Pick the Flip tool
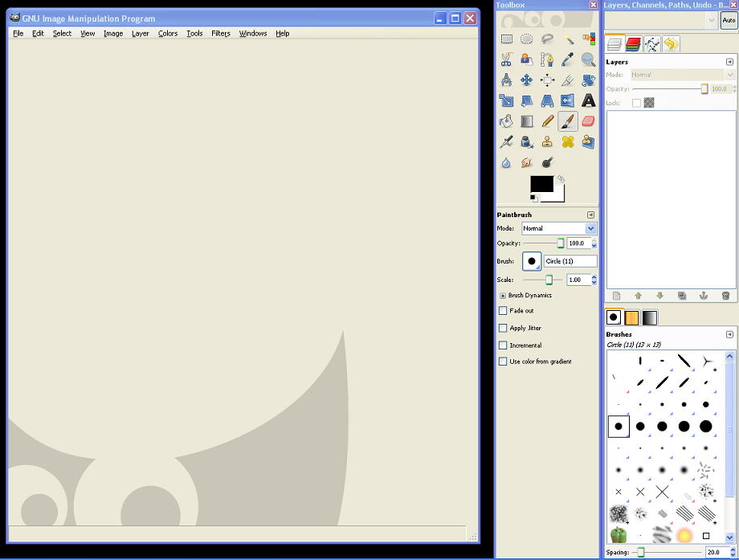This screenshot has width=739, height=560. [568, 100]
